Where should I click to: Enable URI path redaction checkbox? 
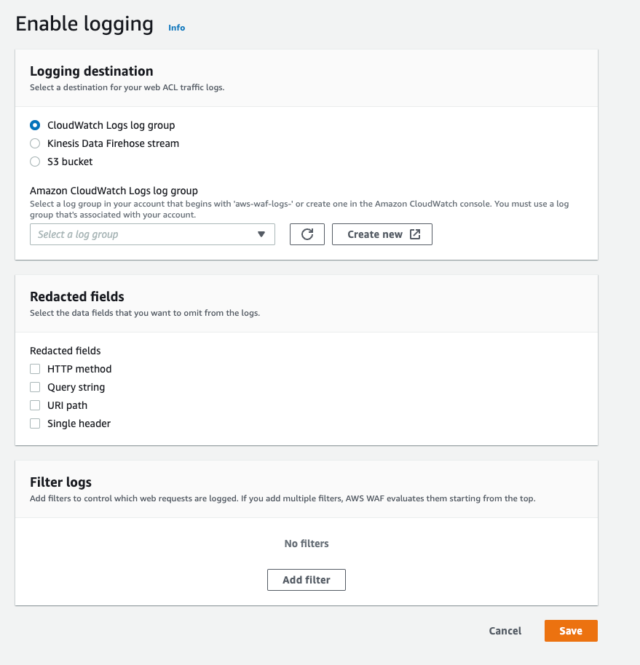coord(35,405)
